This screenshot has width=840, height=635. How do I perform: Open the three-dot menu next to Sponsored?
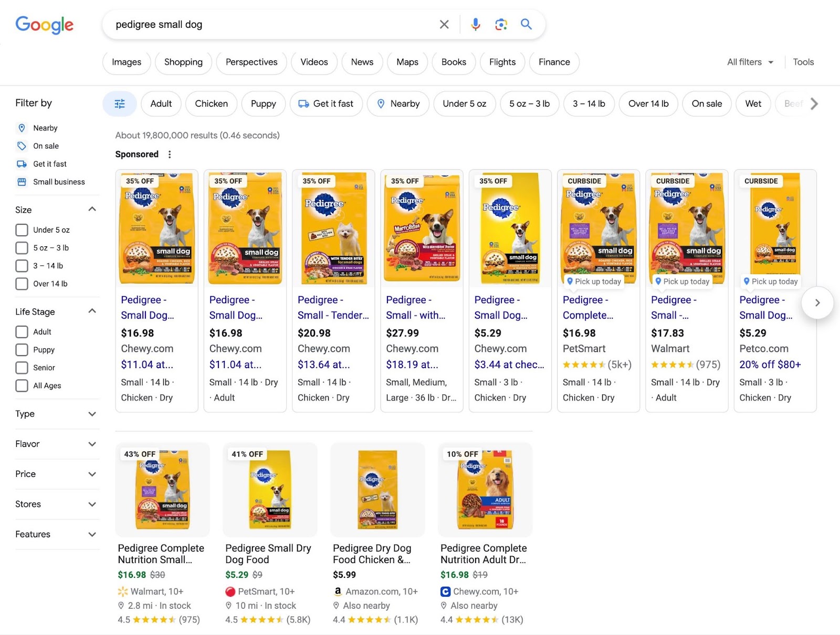(170, 154)
